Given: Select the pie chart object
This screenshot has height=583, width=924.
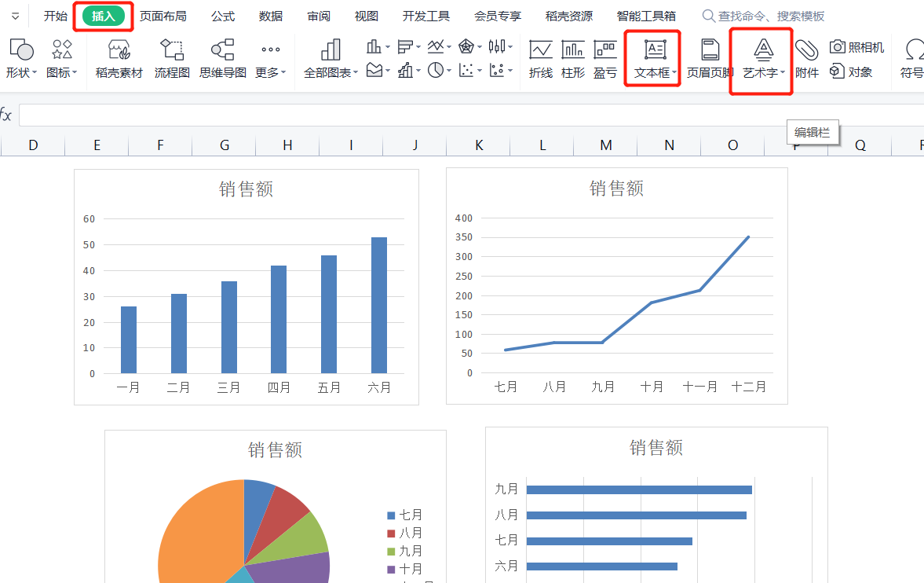Looking at the screenshot, I should [276, 506].
